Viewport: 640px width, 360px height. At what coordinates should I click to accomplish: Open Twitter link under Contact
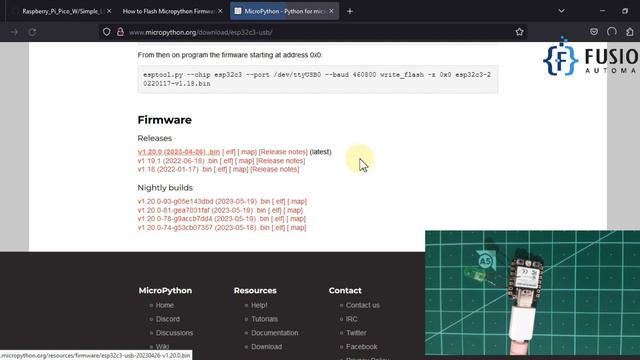tap(356, 333)
